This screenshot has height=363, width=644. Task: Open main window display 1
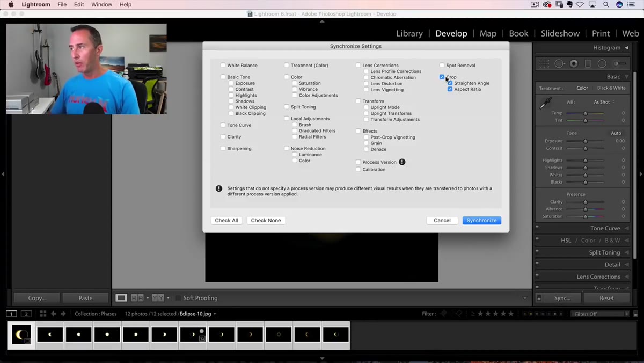(x=11, y=314)
